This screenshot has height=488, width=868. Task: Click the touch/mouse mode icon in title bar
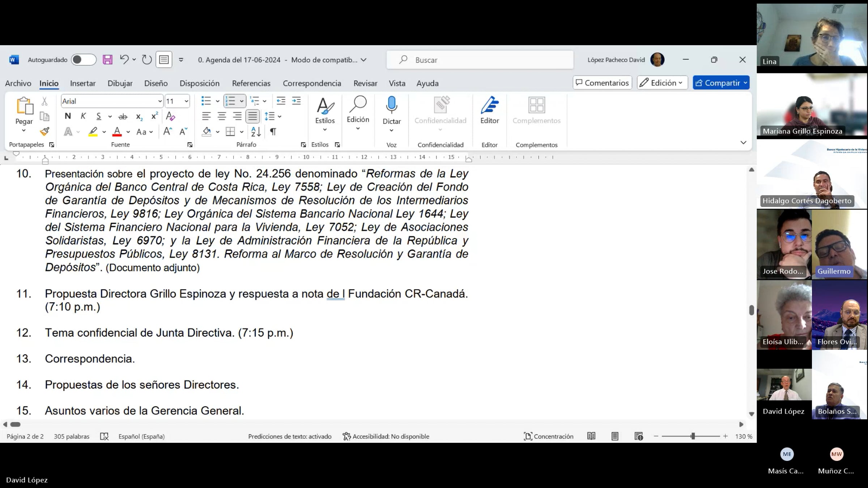[x=164, y=60]
